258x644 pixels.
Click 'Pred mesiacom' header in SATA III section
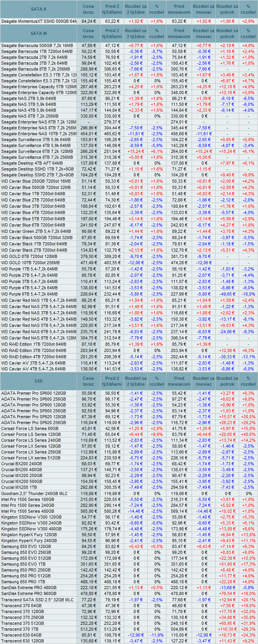click(179, 34)
